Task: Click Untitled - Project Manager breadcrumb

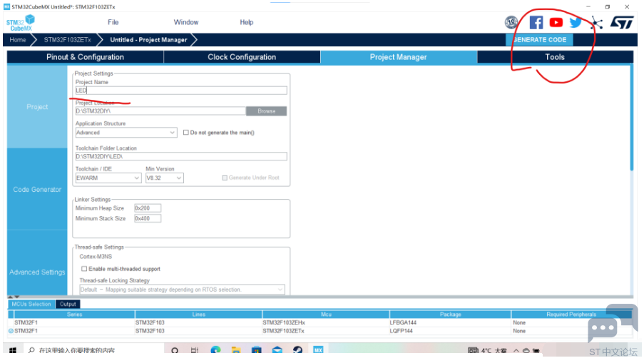Action: click(148, 40)
